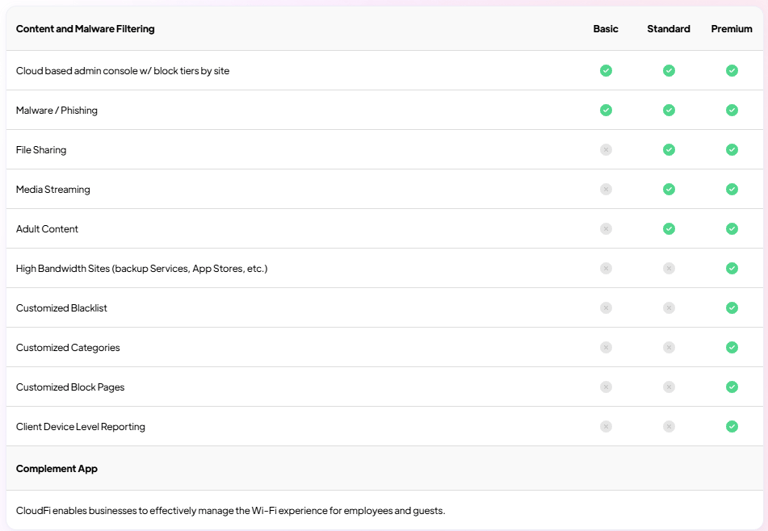Click Basic gray X for Media Streaming
The image size is (768, 531).
(x=606, y=189)
